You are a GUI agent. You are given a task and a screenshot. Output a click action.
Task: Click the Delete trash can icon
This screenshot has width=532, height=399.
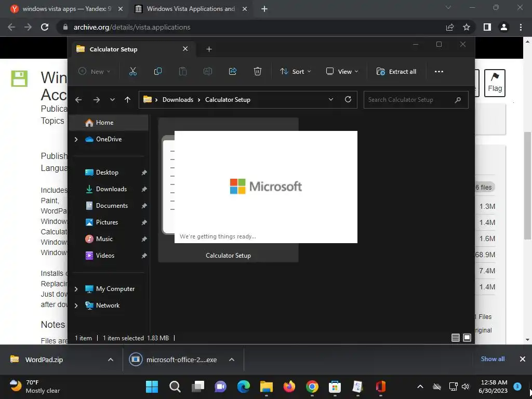click(258, 71)
